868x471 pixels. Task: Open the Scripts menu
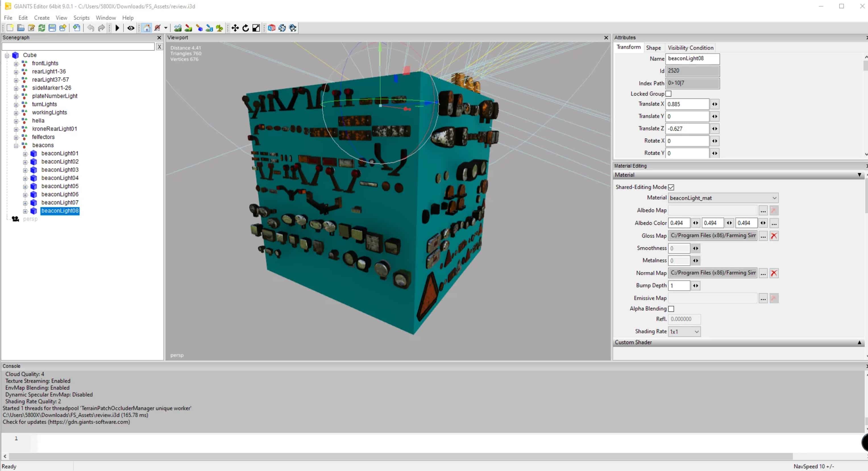81,18
